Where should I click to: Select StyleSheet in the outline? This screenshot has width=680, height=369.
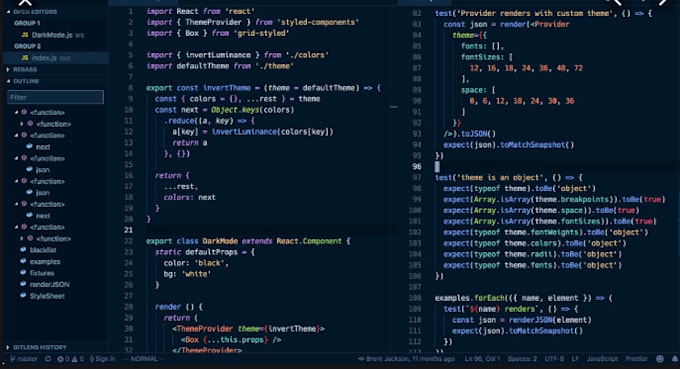(47, 296)
